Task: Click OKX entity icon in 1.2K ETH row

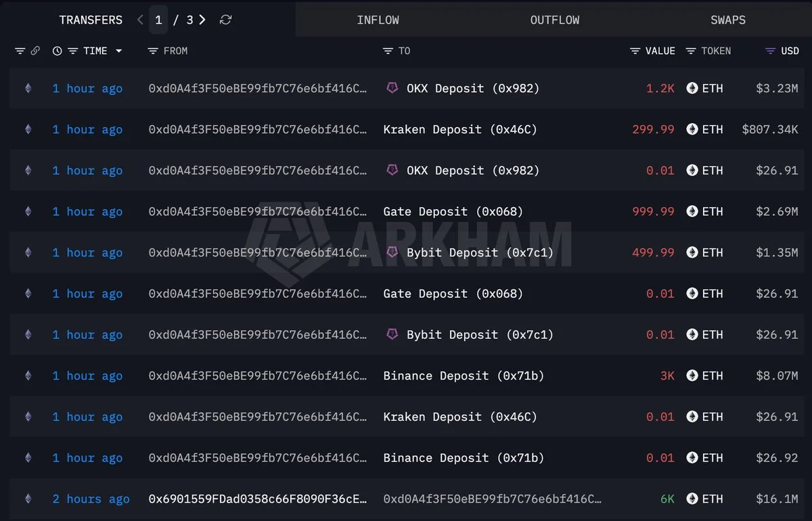Action: coord(392,87)
